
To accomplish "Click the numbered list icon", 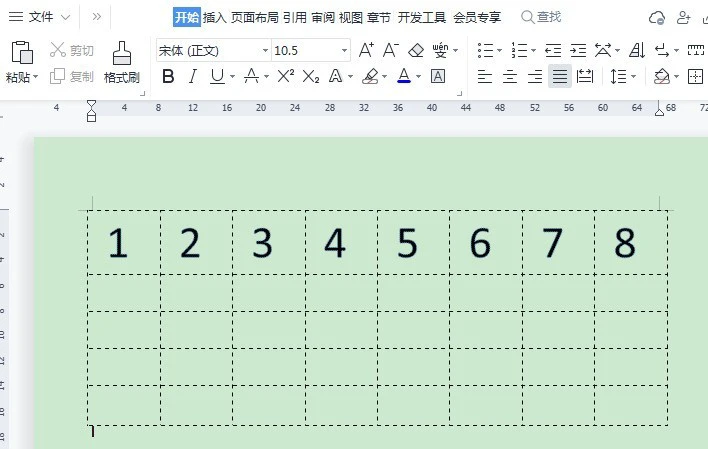I will pyautogui.click(x=519, y=50).
